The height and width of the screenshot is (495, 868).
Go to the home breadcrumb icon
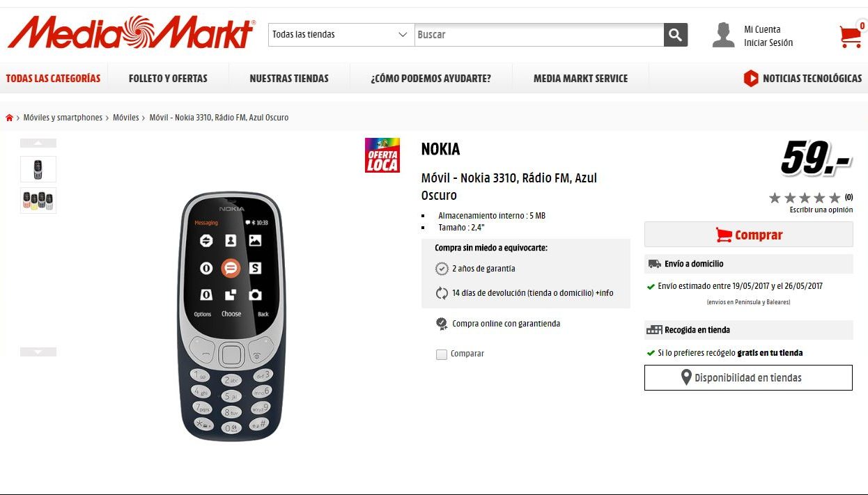[x=9, y=118]
